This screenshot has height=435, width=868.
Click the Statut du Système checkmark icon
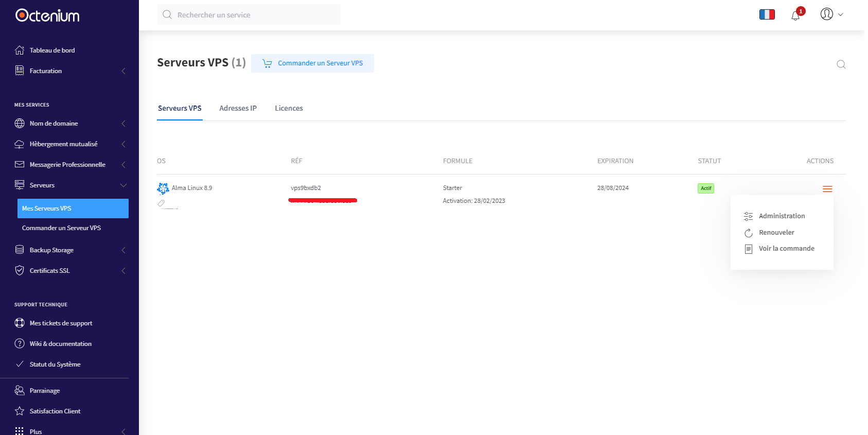coord(20,364)
